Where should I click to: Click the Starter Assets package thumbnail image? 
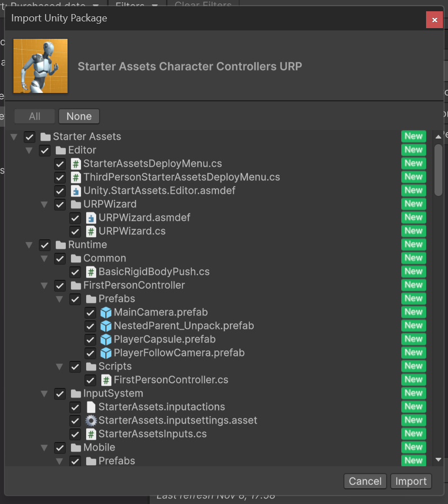pos(41,66)
